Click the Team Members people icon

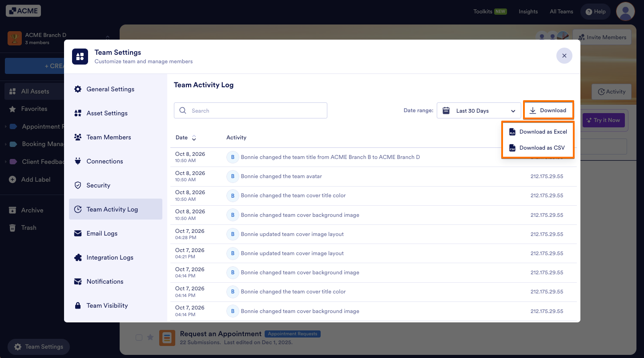[x=78, y=137]
